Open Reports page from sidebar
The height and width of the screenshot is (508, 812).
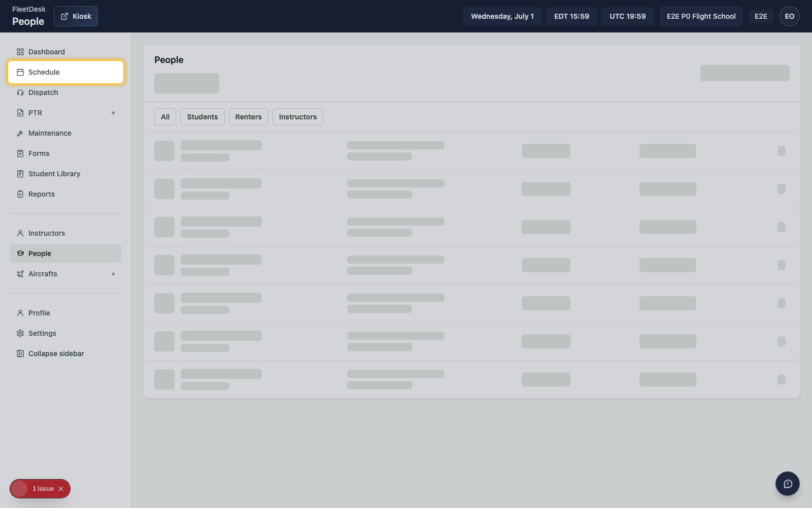65,194
